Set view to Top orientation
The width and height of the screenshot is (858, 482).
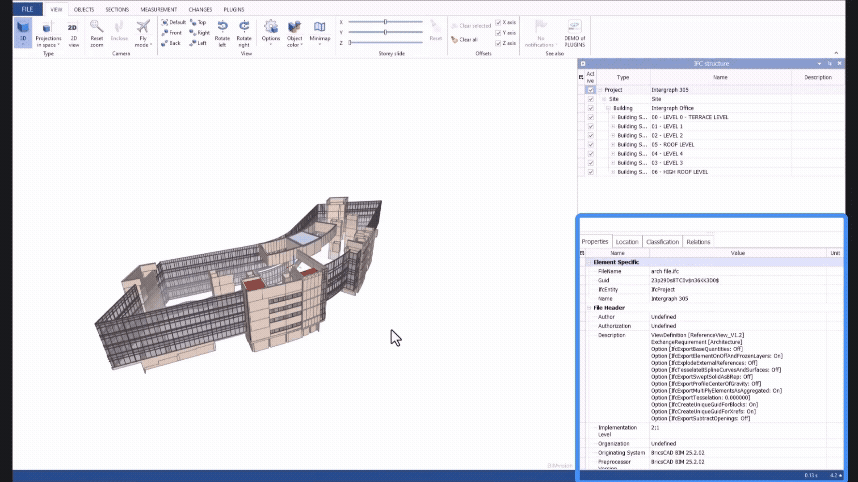click(198, 21)
